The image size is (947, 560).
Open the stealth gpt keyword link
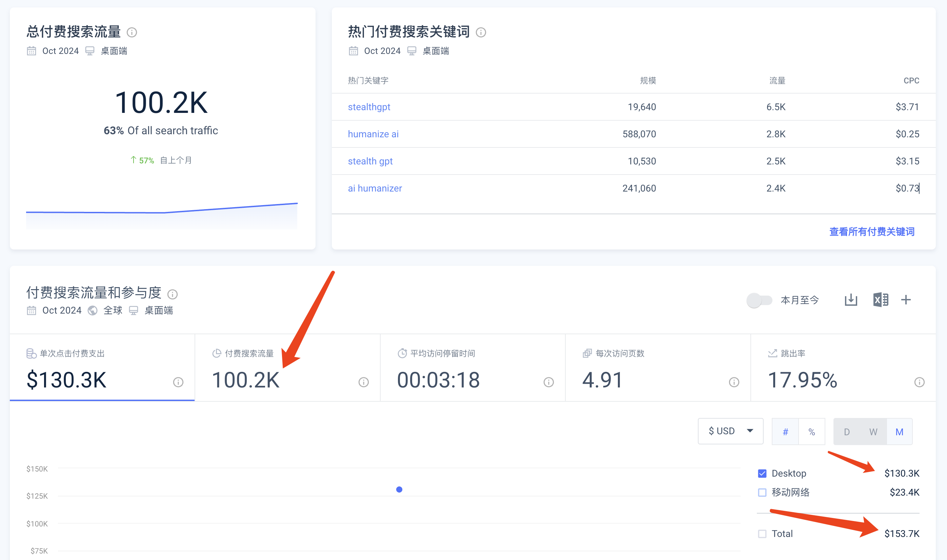[x=370, y=161]
